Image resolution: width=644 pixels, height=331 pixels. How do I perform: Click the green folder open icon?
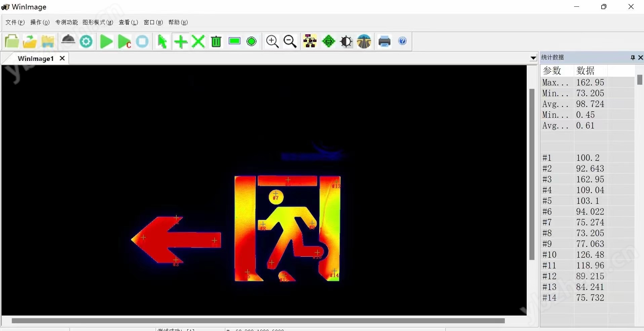12,41
